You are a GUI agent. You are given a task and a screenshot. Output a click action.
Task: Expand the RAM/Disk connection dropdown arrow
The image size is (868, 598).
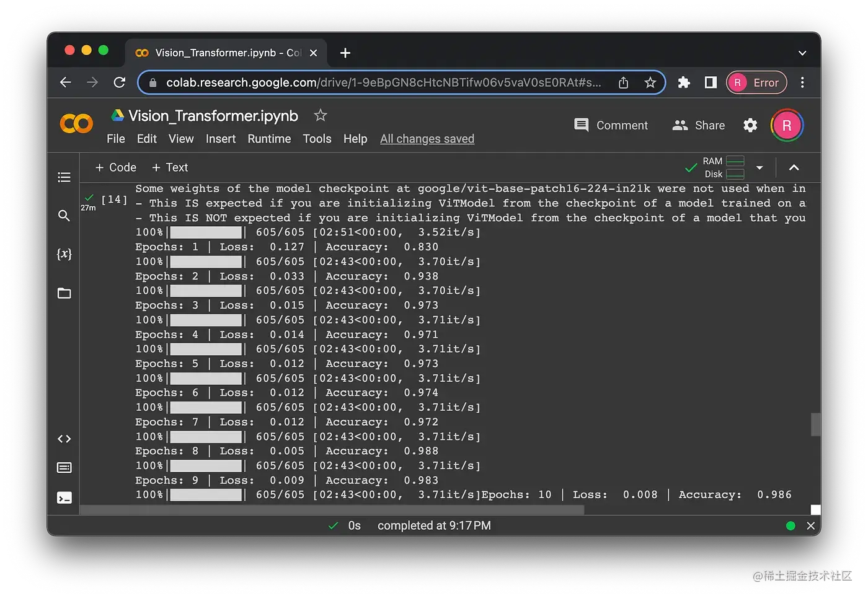click(x=759, y=167)
